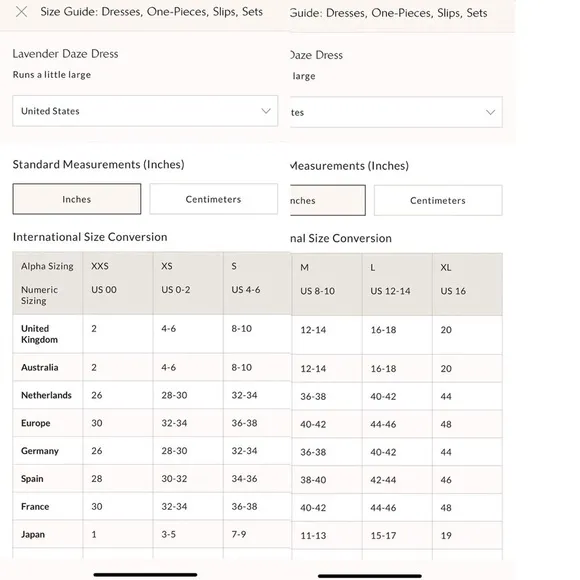Select the Inches unit in left screenshot
The width and height of the screenshot is (580, 580).
coord(77,199)
